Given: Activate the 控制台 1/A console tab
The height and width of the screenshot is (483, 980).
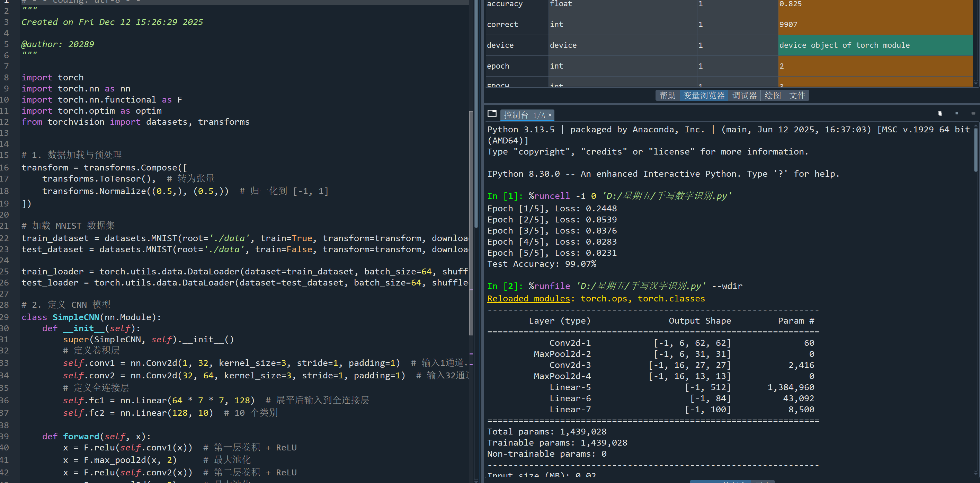Looking at the screenshot, I should pos(524,115).
